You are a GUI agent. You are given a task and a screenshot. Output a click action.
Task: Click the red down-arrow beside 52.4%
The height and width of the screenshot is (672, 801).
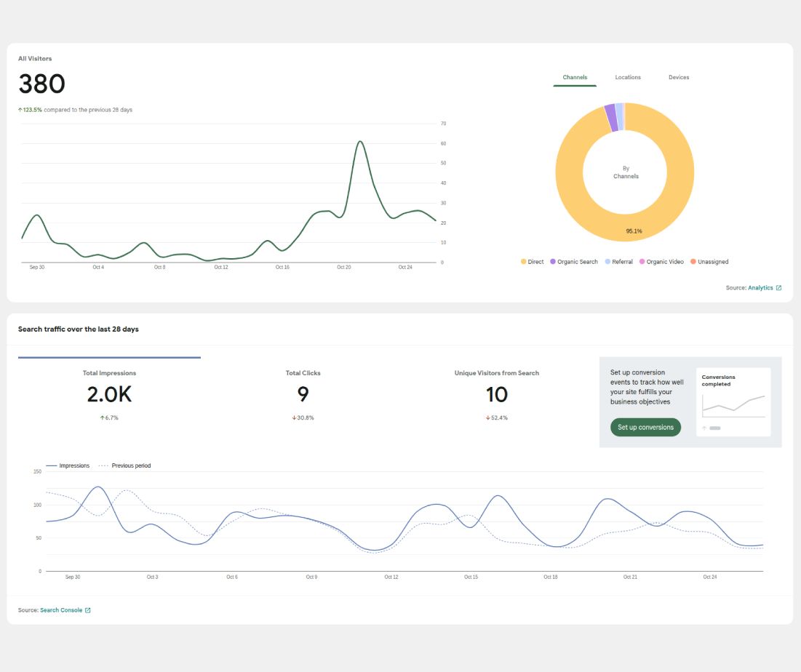[x=487, y=418]
